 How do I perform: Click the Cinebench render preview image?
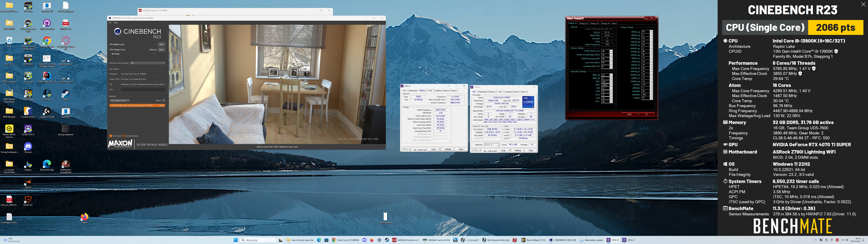[x=277, y=84]
